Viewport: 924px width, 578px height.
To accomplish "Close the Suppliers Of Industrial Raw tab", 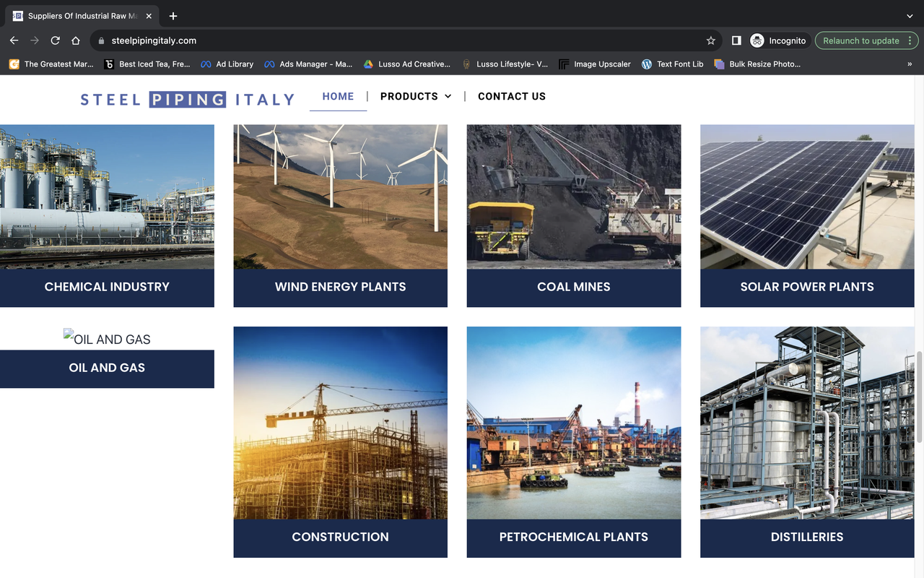I will pos(149,16).
